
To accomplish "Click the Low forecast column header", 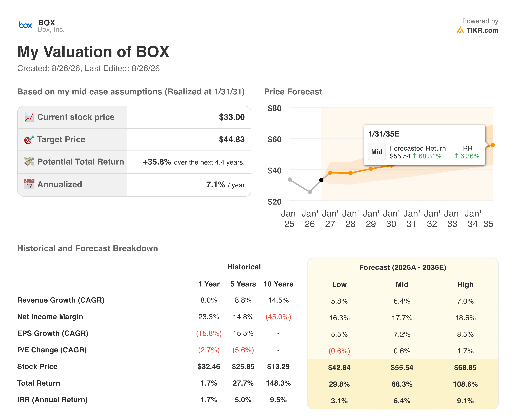I will (339, 285).
